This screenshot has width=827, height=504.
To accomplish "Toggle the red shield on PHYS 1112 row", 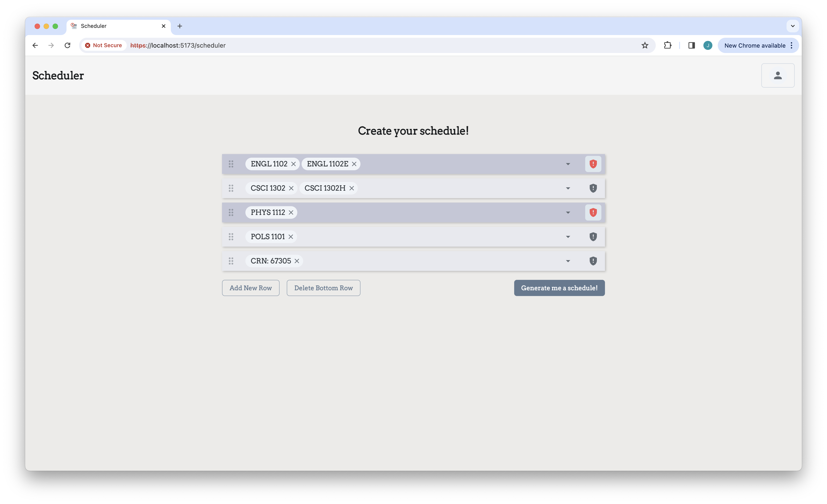I will (x=593, y=212).
